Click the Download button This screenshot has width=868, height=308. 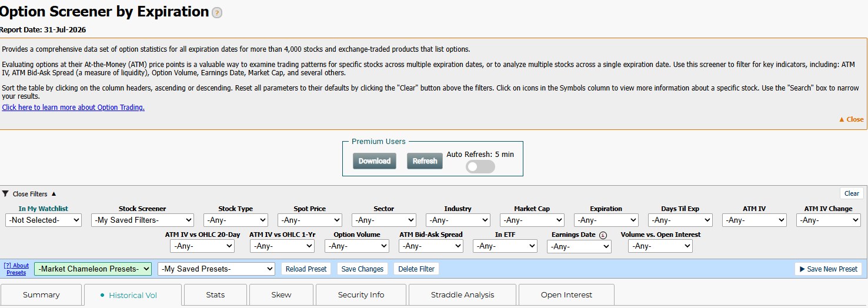pyautogui.click(x=375, y=161)
